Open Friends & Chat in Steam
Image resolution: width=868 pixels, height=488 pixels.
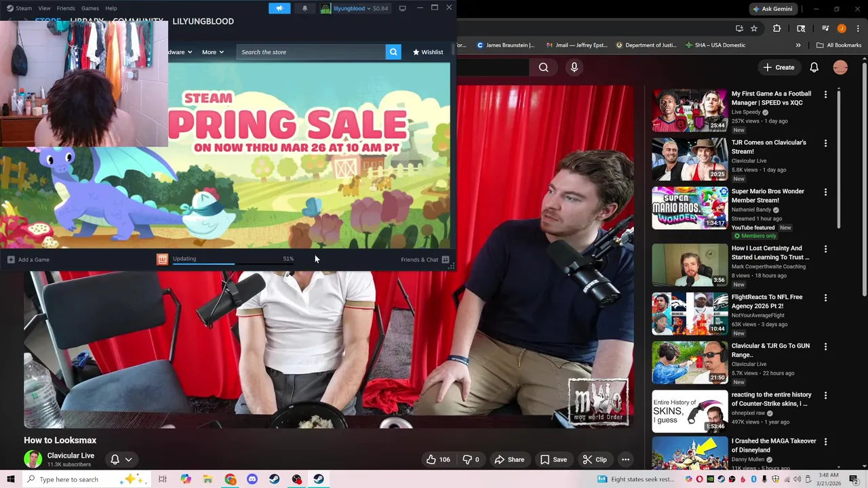[x=425, y=260]
